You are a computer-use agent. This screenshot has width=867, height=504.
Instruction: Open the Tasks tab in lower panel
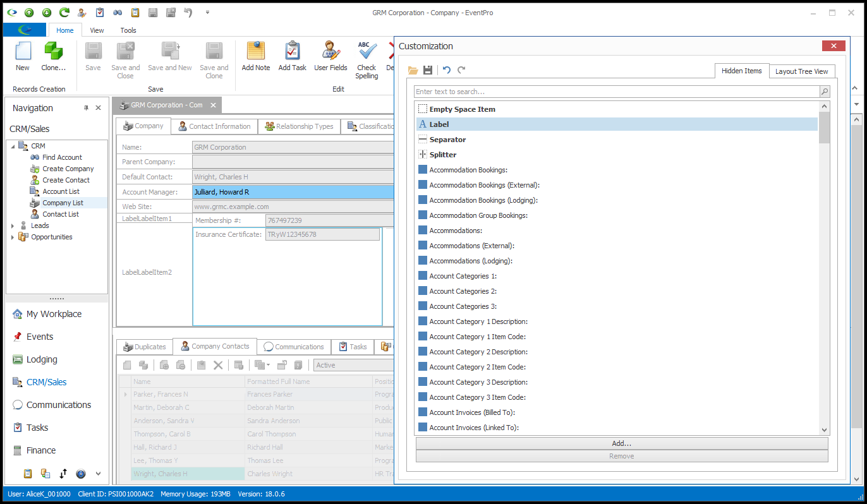tap(353, 347)
